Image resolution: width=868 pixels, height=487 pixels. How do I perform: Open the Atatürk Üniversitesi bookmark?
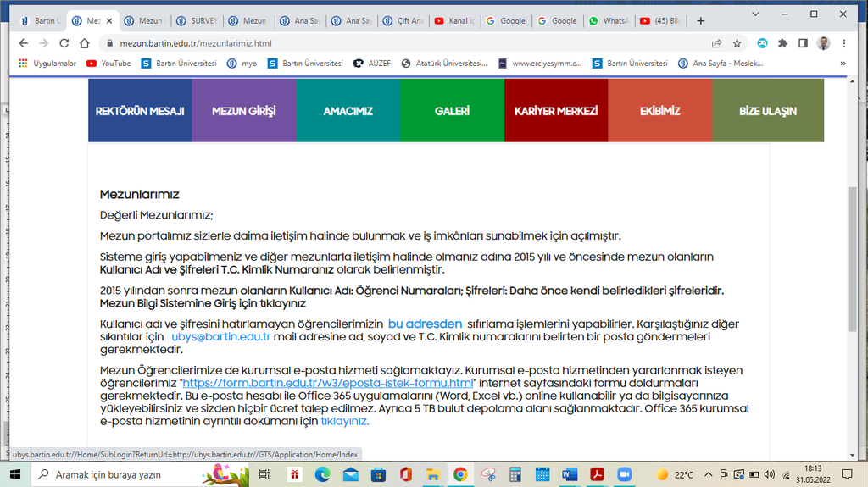point(444,64)
